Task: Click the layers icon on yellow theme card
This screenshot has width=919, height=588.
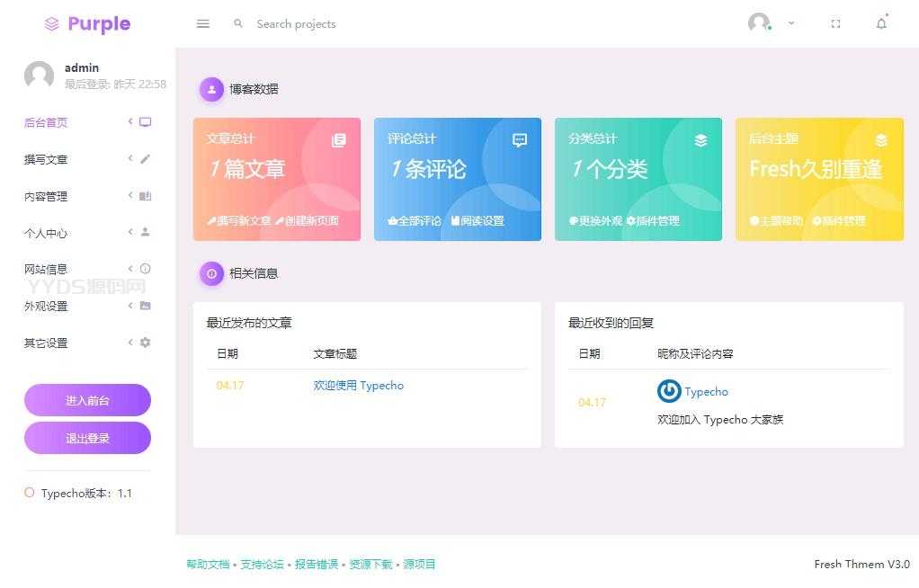Action: click(881, 140)
